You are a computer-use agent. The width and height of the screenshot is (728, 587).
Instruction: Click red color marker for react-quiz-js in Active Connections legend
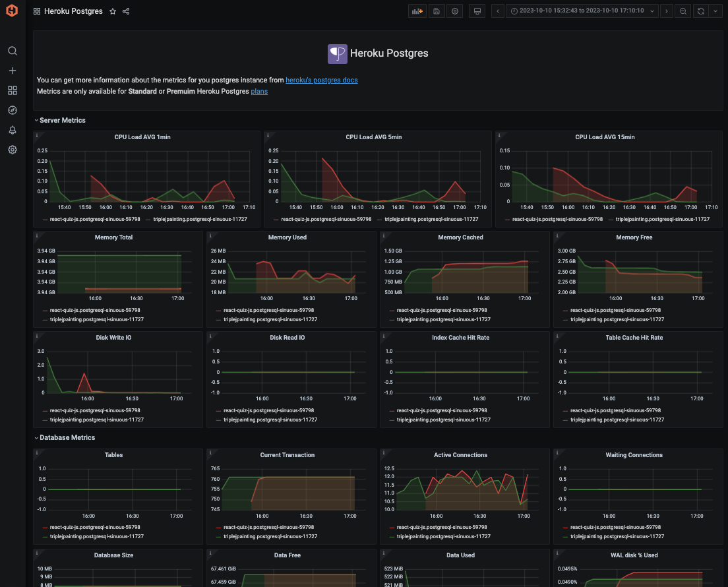tap(392, 528)
